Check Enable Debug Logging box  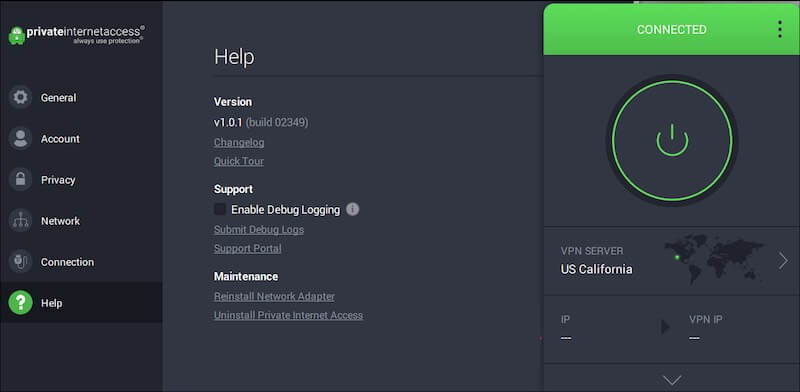(220, 209)
